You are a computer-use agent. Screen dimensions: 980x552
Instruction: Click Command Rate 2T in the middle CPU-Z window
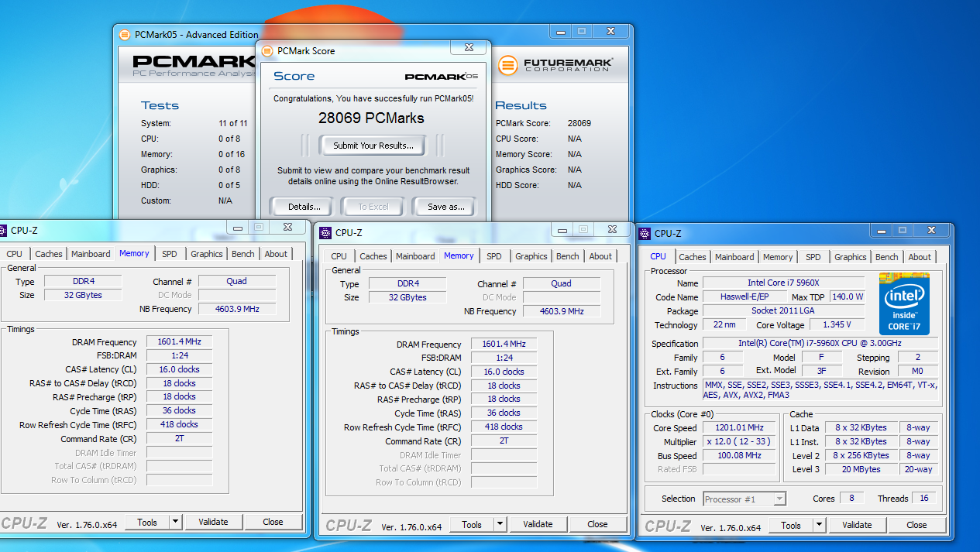pyautogui.click(x=504, y=441)
